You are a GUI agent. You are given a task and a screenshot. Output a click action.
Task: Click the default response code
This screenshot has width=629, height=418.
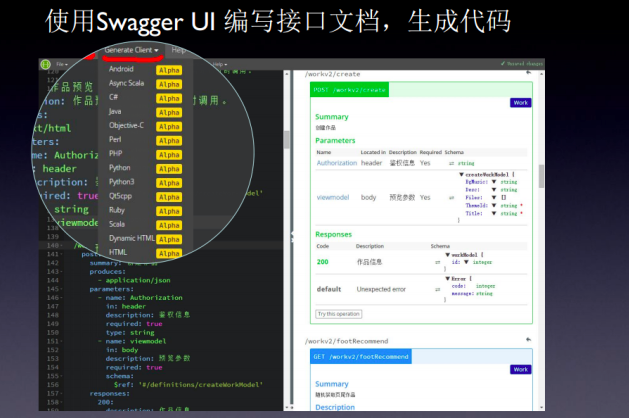[x=329, y=289]
